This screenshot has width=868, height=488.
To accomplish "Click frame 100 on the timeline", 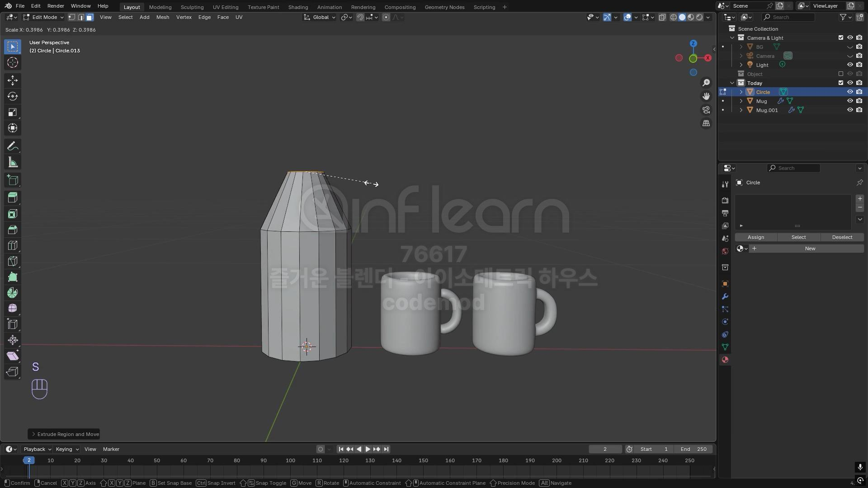I will click(x=290, y=461).
